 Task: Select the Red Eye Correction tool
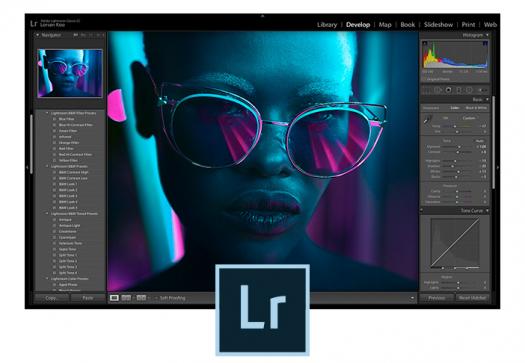(448, 90)
